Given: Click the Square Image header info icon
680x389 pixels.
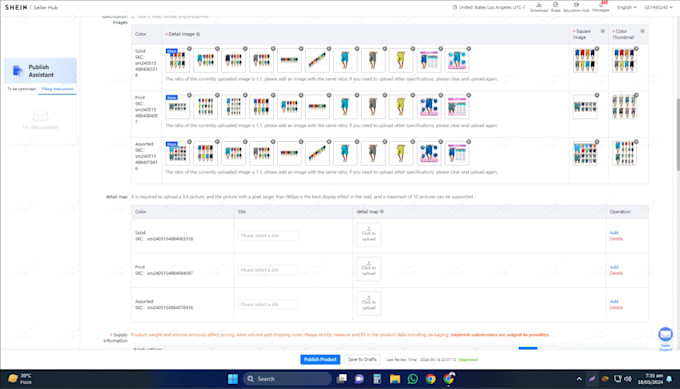Looking at the screenshot, I should tap(602, 31).
